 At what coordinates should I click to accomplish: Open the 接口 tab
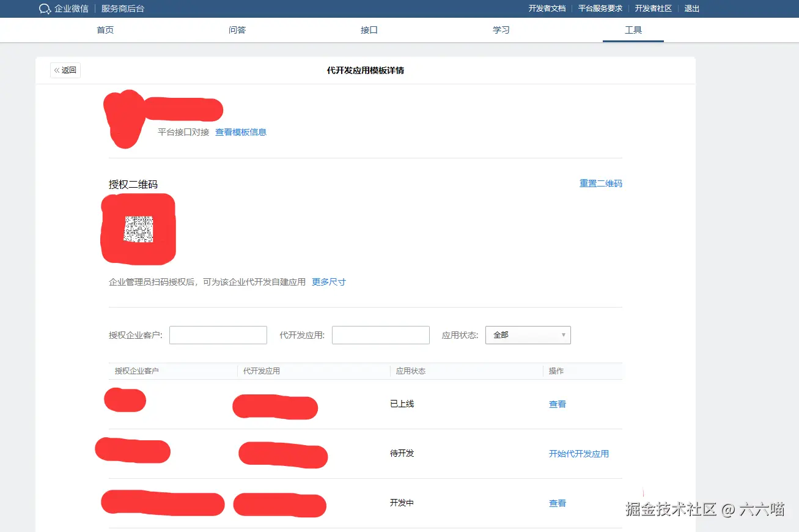tap(369, 30)
